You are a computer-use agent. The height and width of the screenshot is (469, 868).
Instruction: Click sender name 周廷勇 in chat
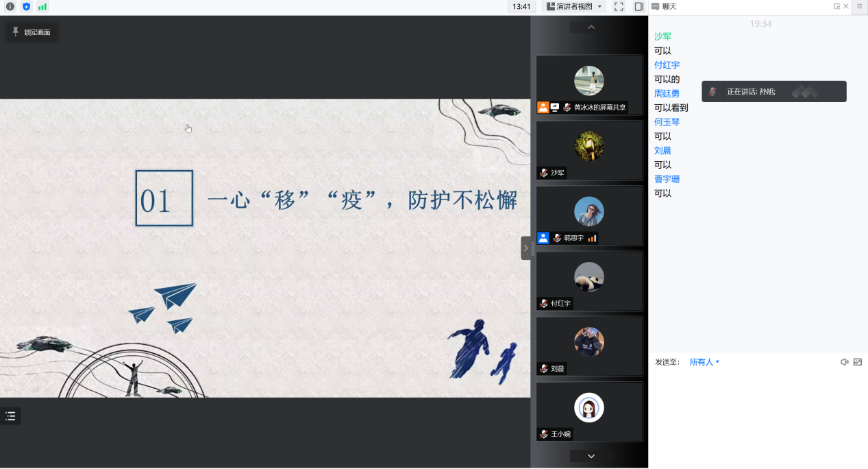667,94
